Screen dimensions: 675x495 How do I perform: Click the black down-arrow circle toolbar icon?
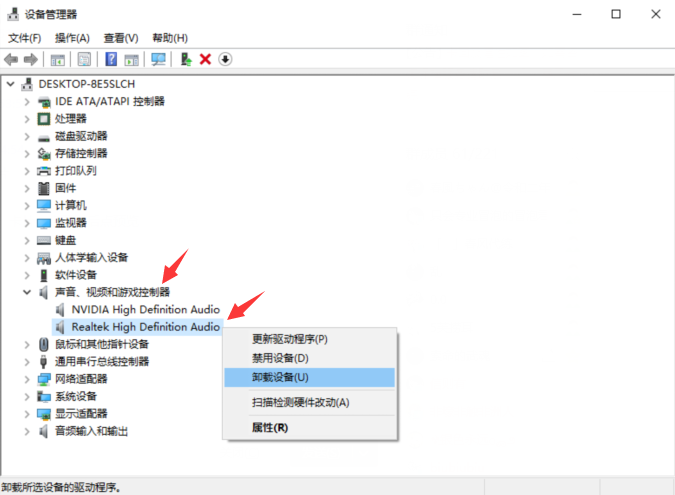(225, 59)
